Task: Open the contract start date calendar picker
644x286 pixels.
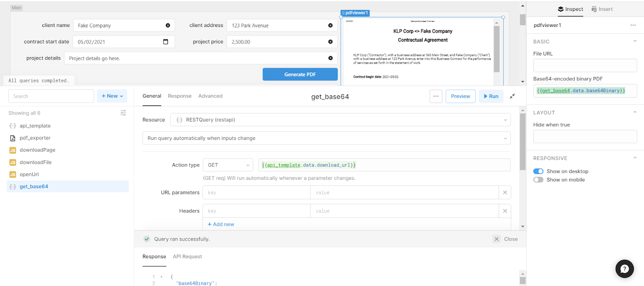Action: point(165,42)
